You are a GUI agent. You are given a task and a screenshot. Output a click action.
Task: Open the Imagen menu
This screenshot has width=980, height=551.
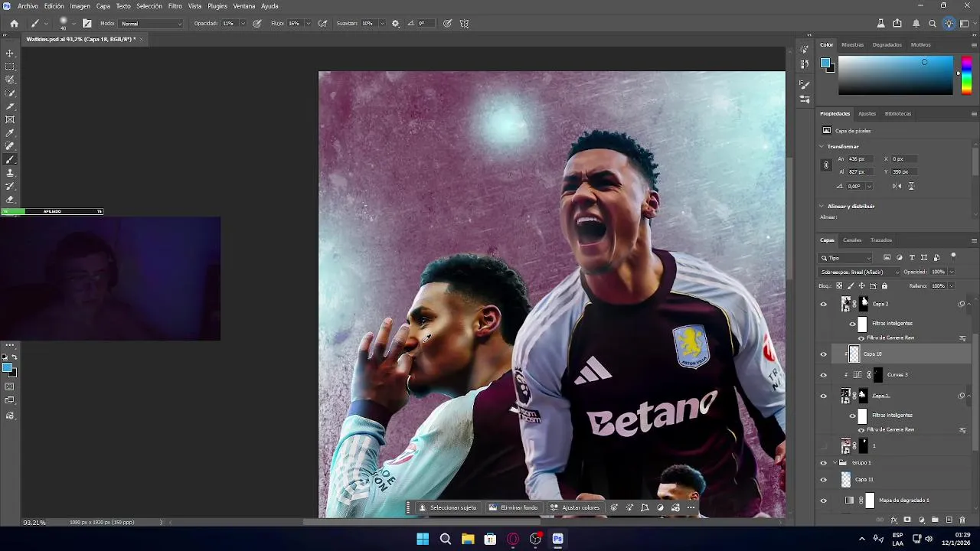pyautogui.click(x=80, y=6)
